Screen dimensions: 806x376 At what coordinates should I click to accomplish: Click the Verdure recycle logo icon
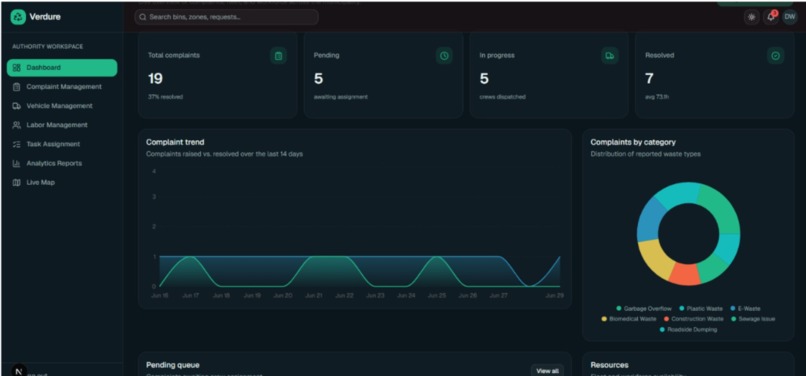click(x=18, y=17)
